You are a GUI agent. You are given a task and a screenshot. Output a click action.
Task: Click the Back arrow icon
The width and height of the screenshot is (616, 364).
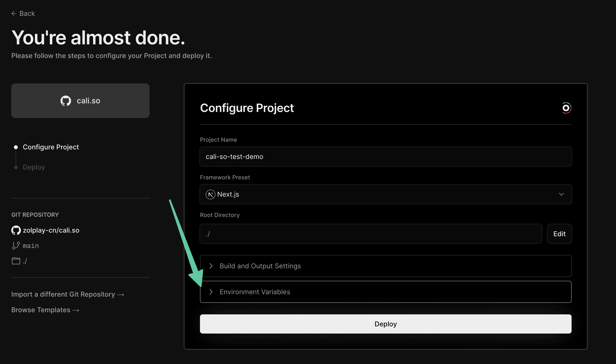14,13
